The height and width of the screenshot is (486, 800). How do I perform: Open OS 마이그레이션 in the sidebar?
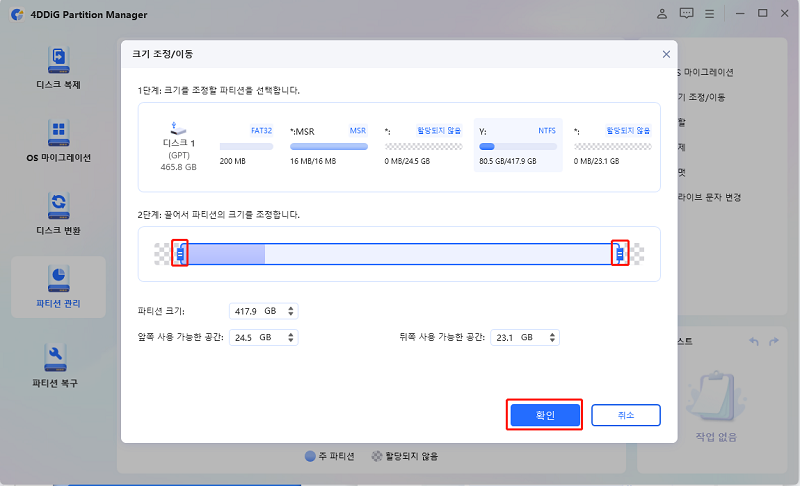point(58,141)
